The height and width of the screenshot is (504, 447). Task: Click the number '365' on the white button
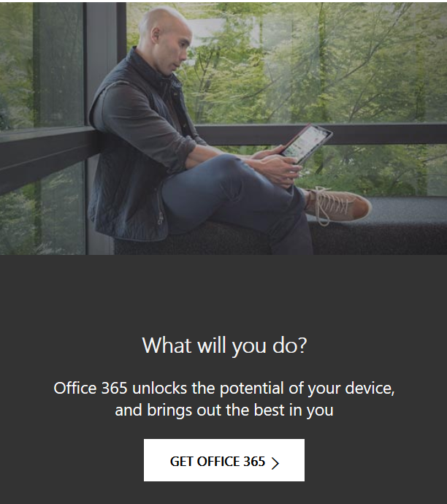[x=254, y=462]
